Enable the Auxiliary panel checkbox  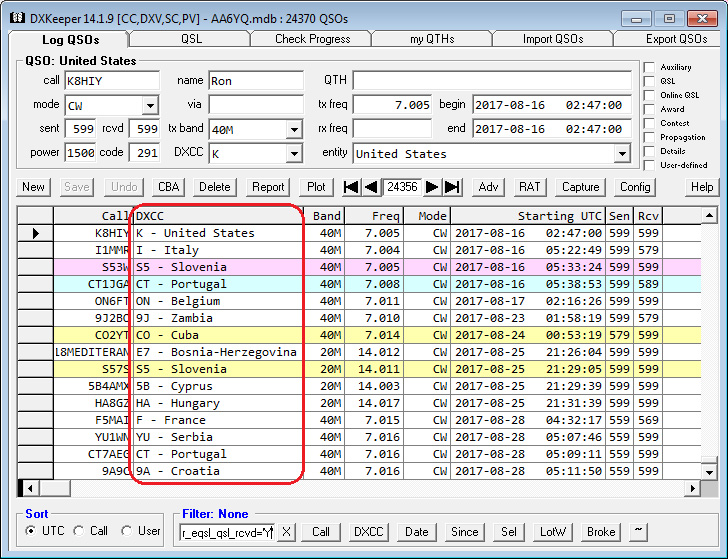649,67
